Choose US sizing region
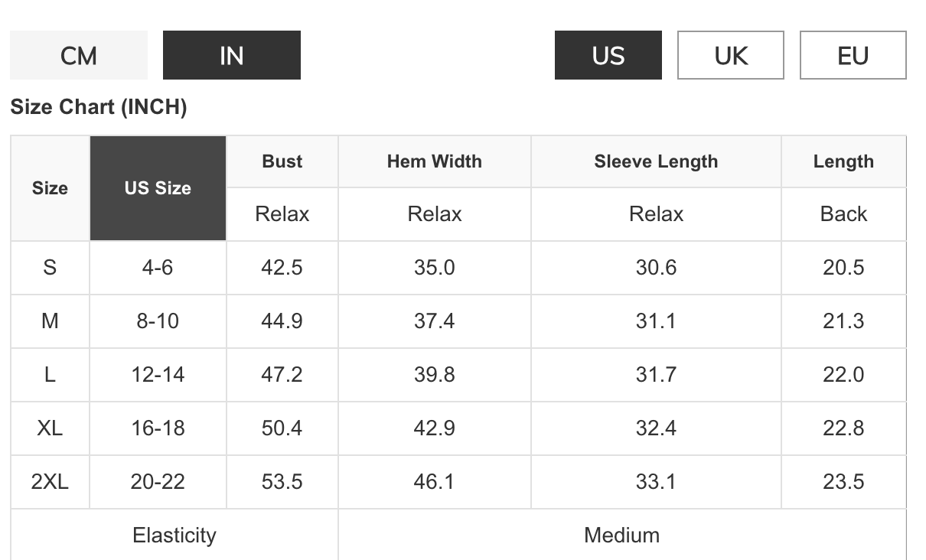The height and width of the screenshot is (560, 926). [x=608, y=55]
